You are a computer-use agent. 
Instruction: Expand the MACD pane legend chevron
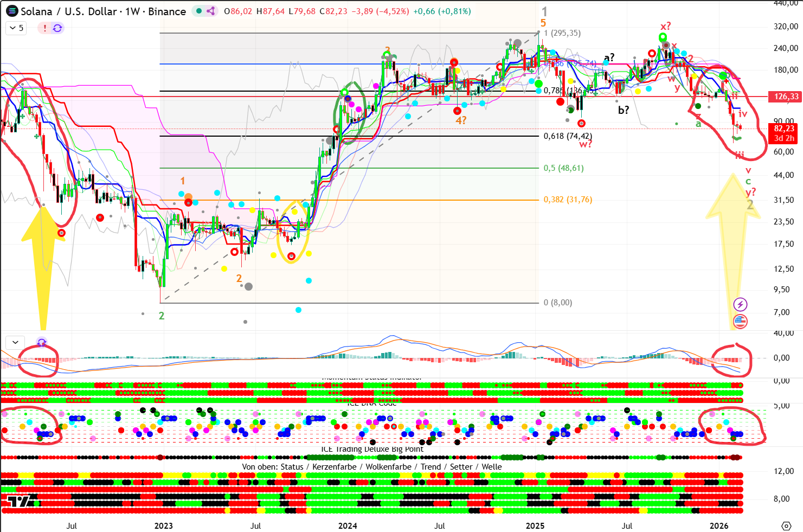(15, 342)
